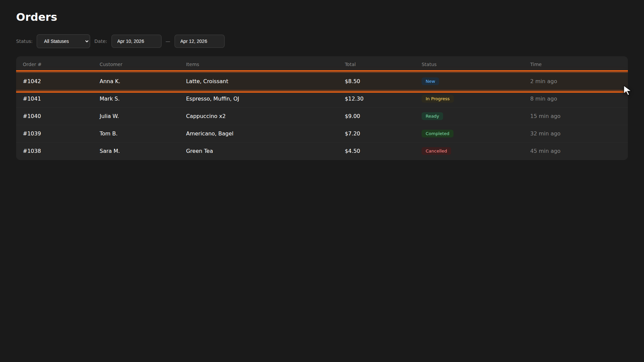Viewport: 644px width, 362px height.
Task: Select order #1042 row
Action: coord(32,81)
